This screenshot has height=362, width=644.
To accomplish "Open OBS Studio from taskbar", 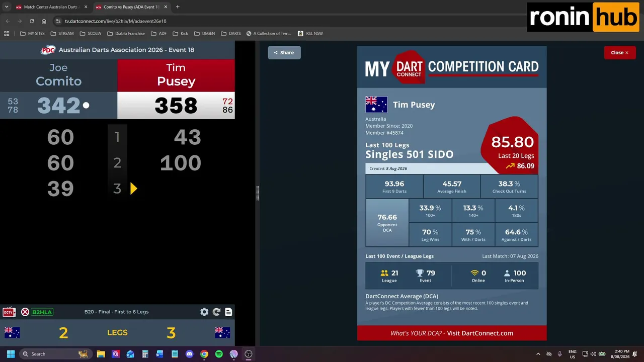I will 249,354.
